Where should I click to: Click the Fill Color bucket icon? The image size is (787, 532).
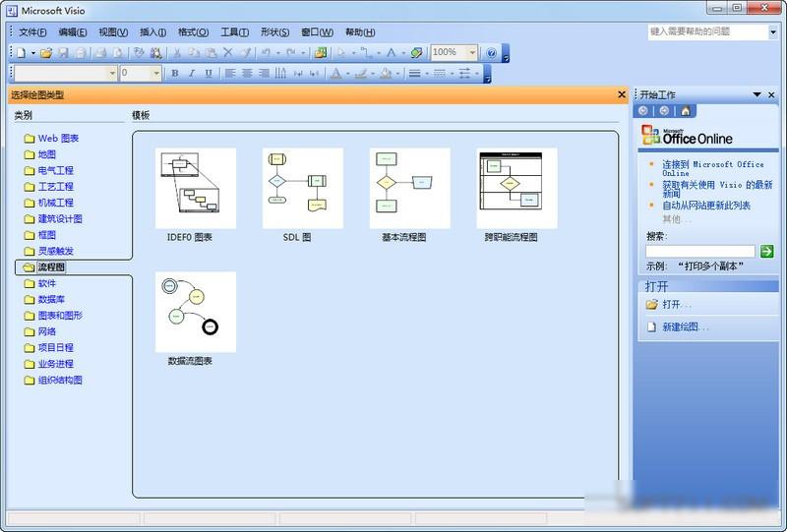coord(386,74)
